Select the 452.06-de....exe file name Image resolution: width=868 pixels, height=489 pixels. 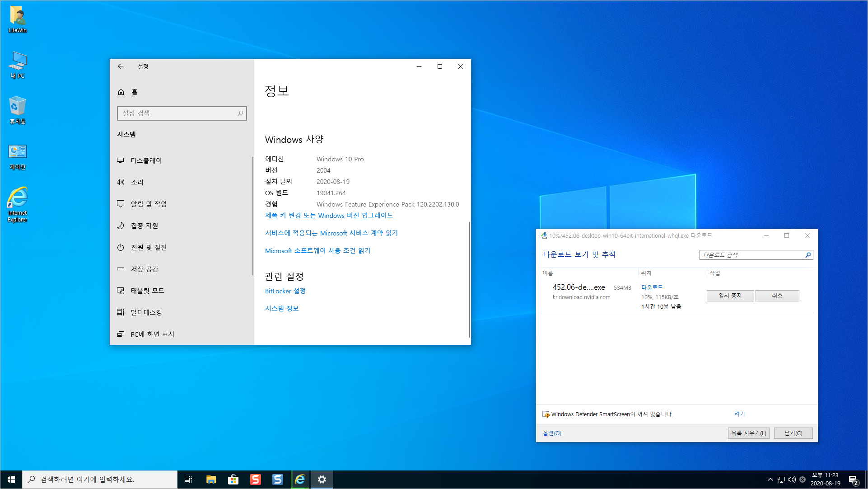coord(579,287)
